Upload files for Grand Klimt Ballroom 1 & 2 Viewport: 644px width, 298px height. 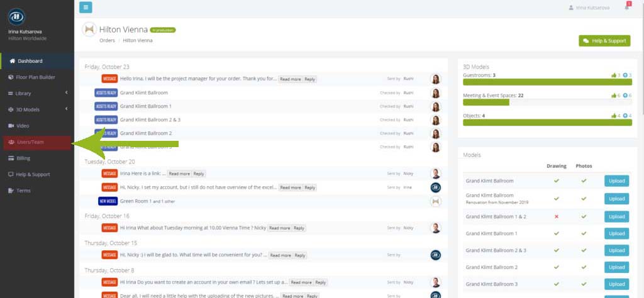[x=616, y=217]
